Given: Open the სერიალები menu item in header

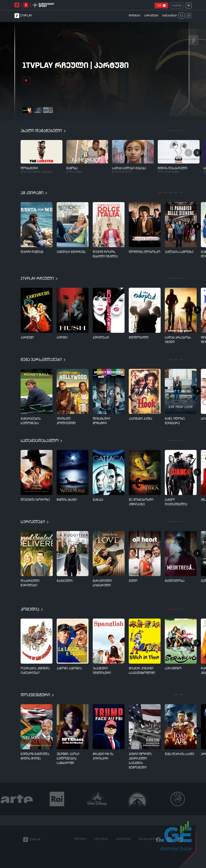Looking at the screenshot, I should 151,15.
